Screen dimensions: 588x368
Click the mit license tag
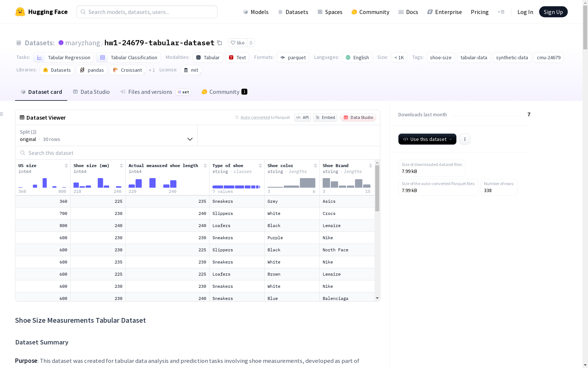point(191,70)
